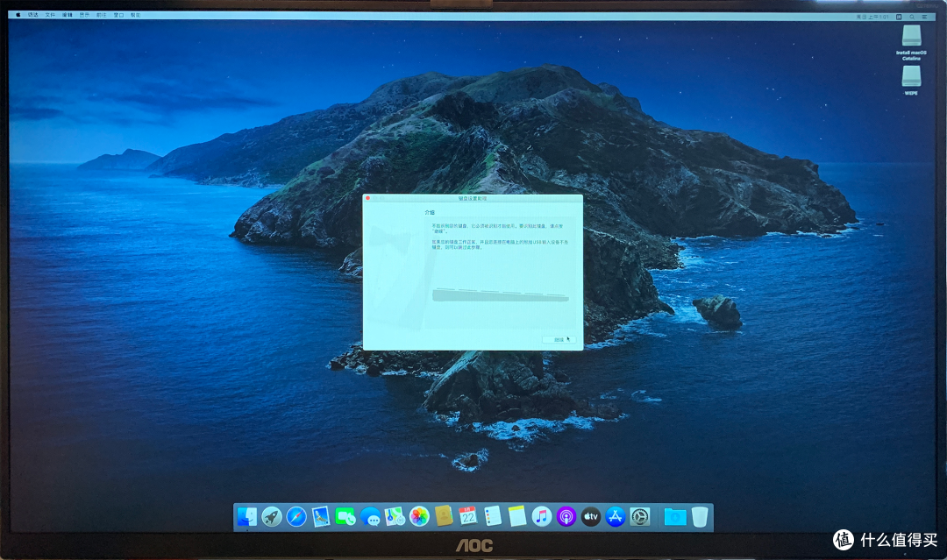
Task: Open Downloads folder stack in Dock
Action: pyautogui.click(x=675, y=516)
